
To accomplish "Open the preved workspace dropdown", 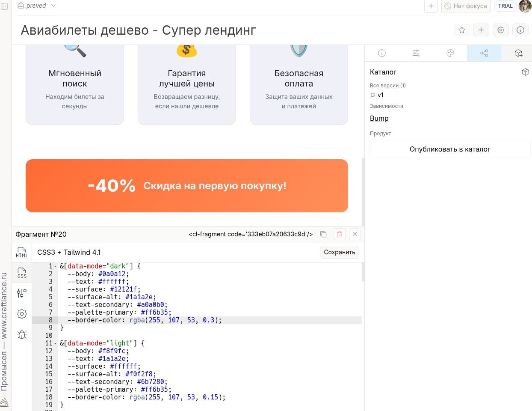I will [37, 6].
